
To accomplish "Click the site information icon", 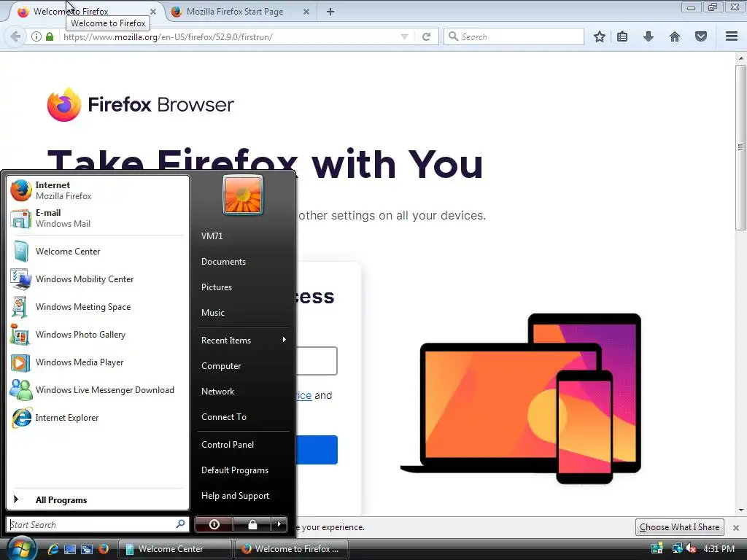I will [36, 36].
